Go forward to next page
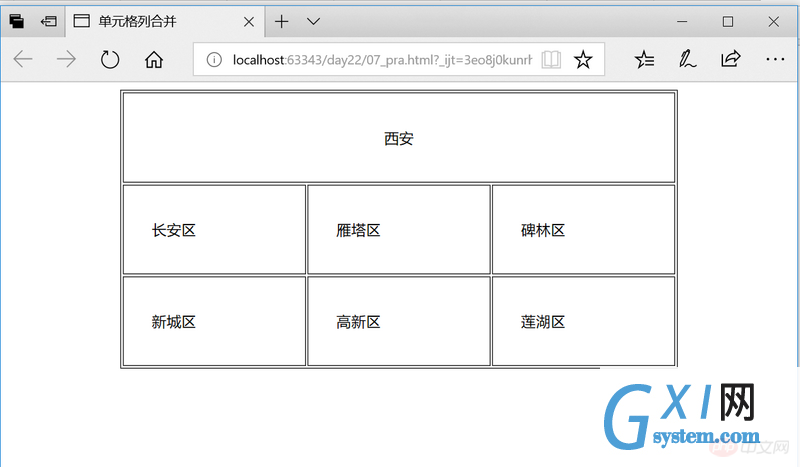 (66, 59)
